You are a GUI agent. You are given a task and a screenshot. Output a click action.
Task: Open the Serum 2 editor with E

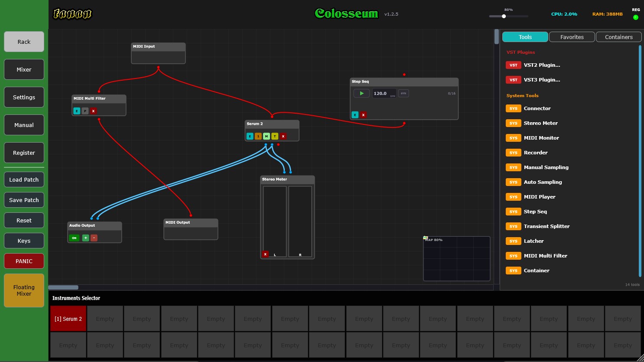coord(250,136)
